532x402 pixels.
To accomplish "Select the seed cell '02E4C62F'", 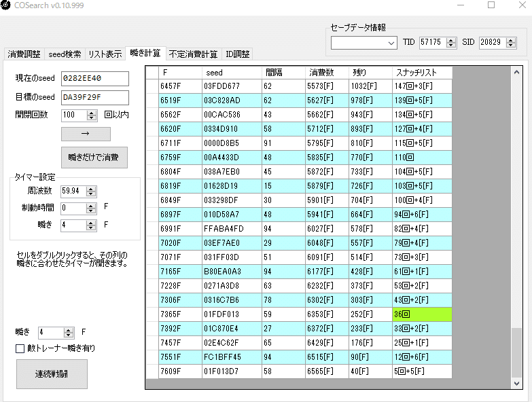I will coord(232,343).
